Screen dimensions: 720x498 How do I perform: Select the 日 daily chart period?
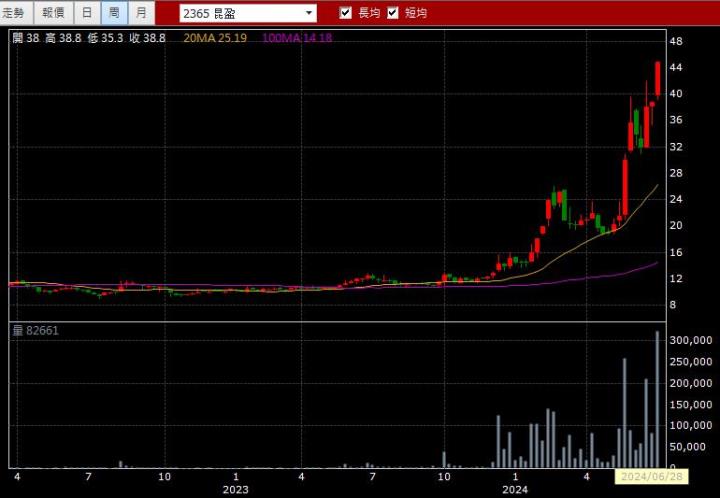88,13
